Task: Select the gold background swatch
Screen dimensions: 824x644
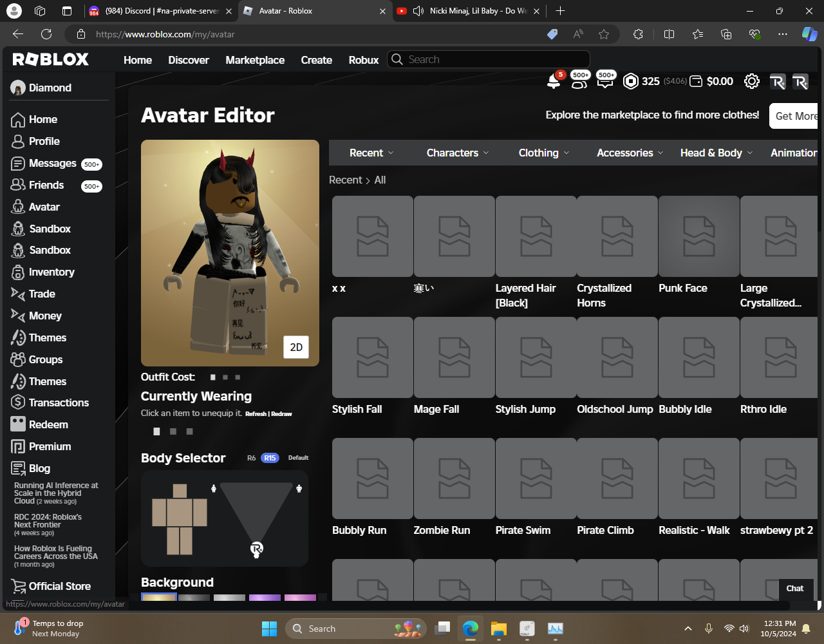Action: [x=159, y=597]
